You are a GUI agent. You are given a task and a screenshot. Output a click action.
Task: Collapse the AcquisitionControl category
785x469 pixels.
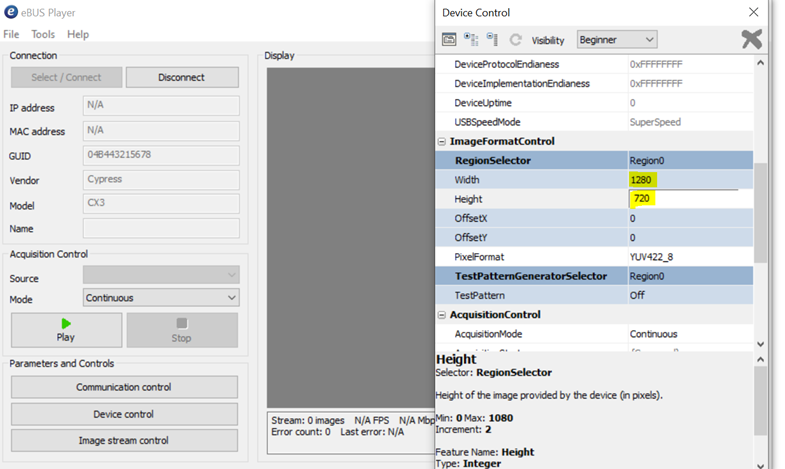click(x=442, y=315)
